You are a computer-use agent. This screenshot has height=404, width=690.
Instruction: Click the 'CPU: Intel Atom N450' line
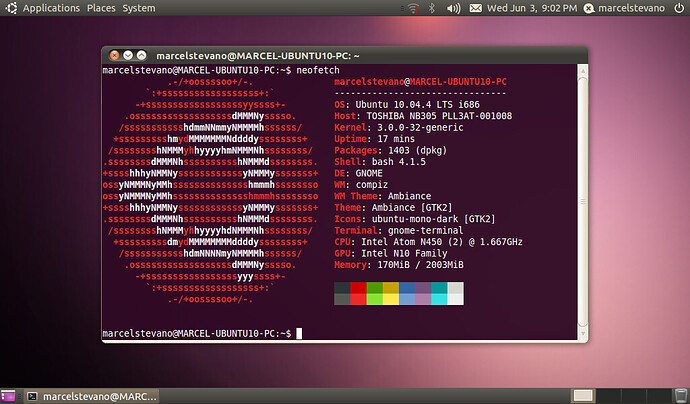(x=428, y=242)
